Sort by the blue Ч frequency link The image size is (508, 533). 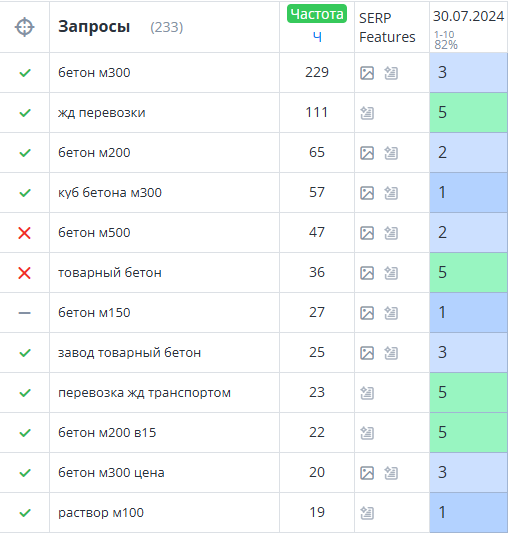317,37
